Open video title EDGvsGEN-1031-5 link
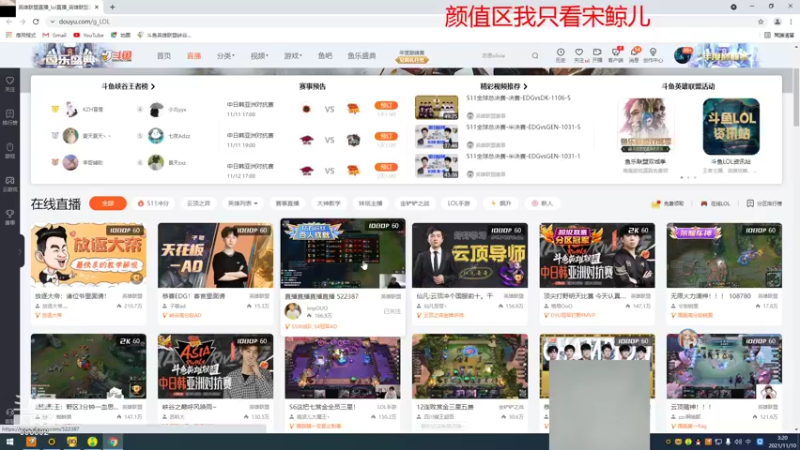Image resolution: width=800 pixels, height=450 pixels. pyautogui.click(x=523, y=127)
